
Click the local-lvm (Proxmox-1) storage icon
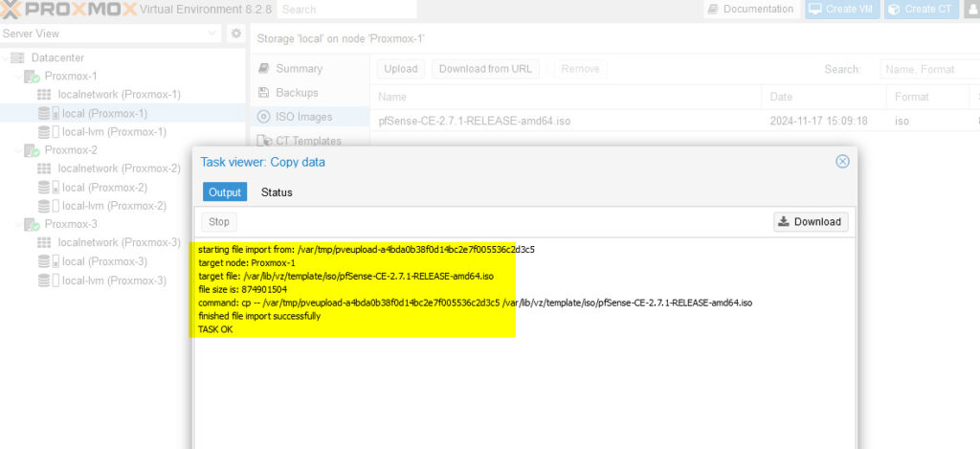[x=48, y=132]
